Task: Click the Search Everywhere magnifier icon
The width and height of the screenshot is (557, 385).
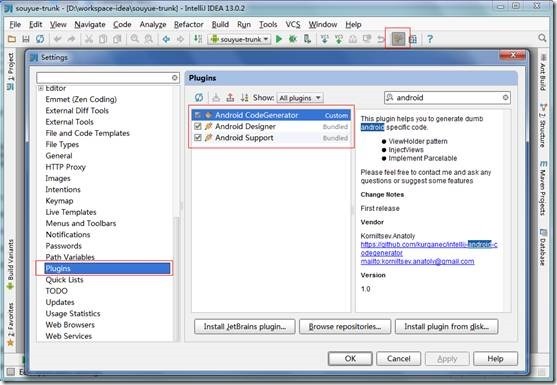Action: [542, 38]
